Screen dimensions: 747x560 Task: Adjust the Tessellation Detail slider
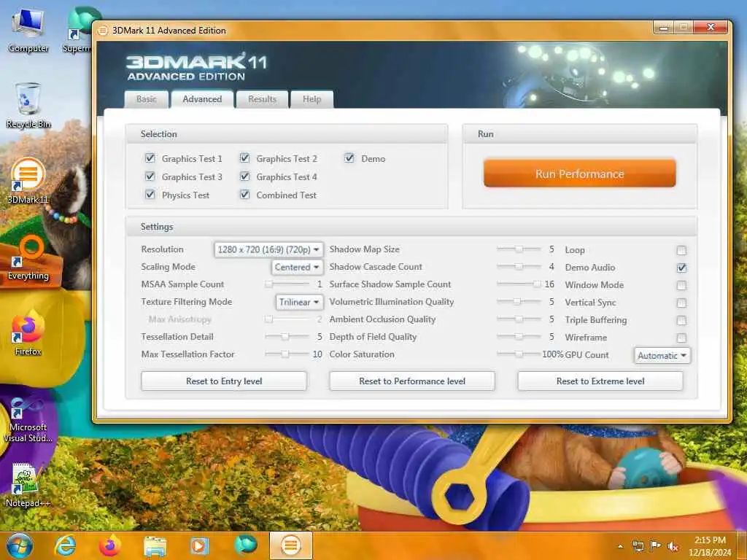point(287,337)
